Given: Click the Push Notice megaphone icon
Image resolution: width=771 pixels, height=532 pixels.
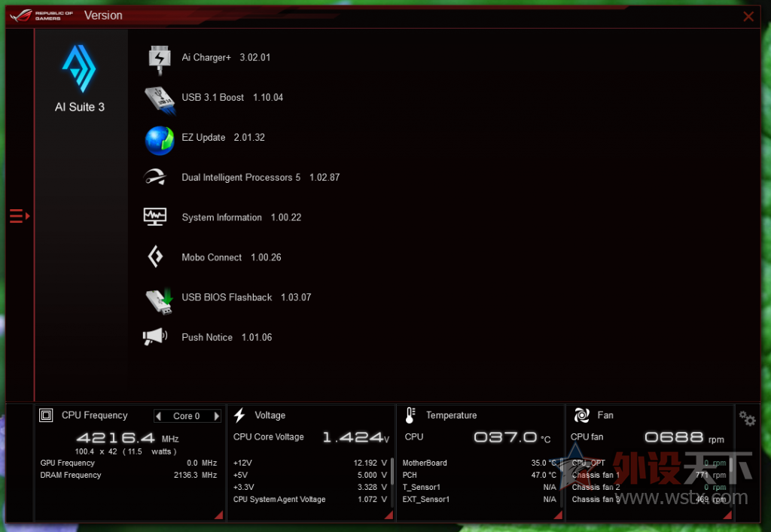Looking at the screenshot, I should coord(155,337).
